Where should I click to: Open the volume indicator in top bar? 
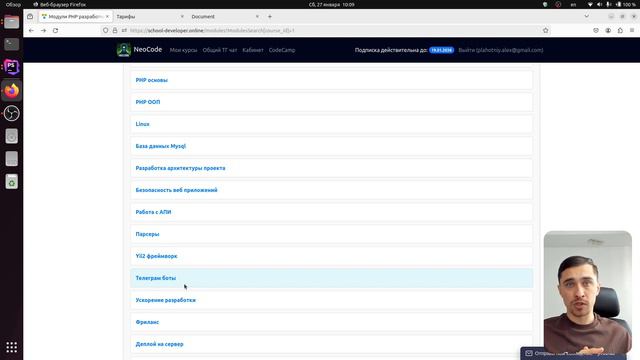[x=599, y=4]
